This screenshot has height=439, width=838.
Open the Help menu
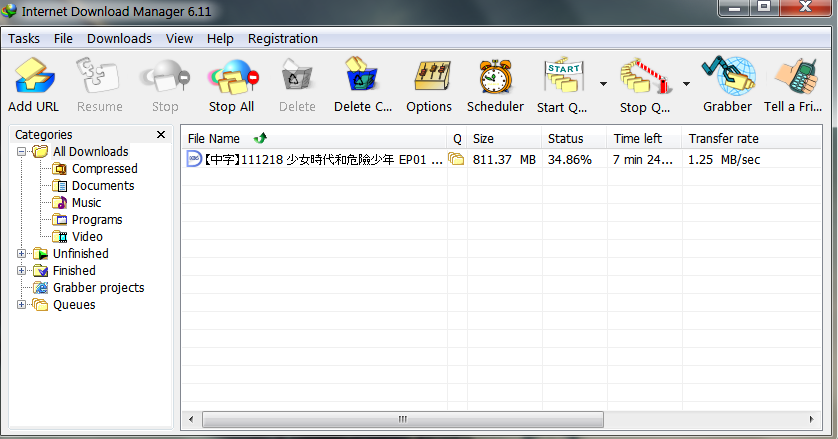click(220, 38)
